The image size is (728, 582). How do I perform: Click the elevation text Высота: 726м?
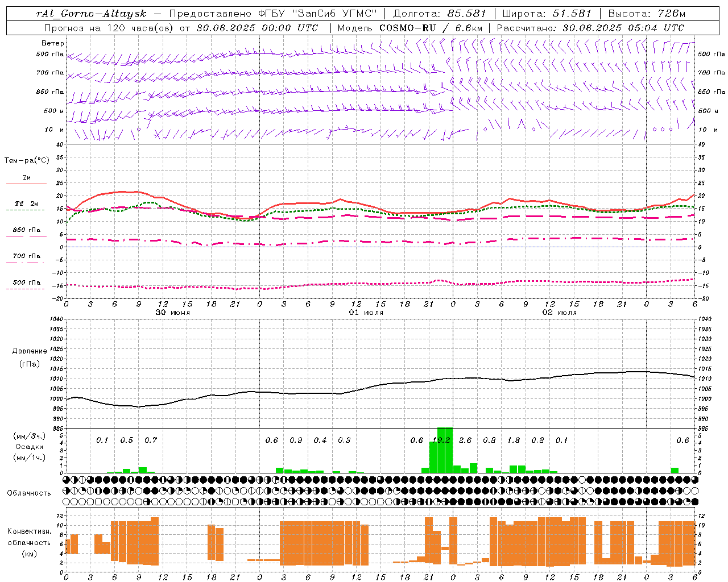(x=647, y=14)
